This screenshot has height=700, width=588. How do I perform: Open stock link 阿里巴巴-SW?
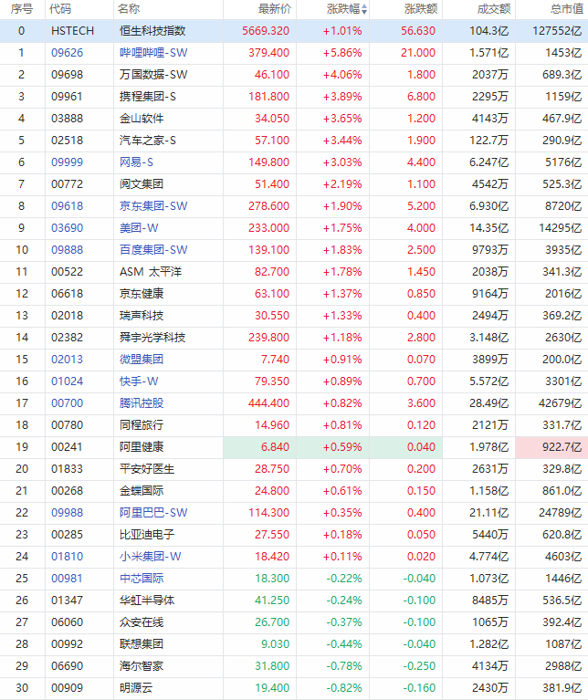coord(153,512)
